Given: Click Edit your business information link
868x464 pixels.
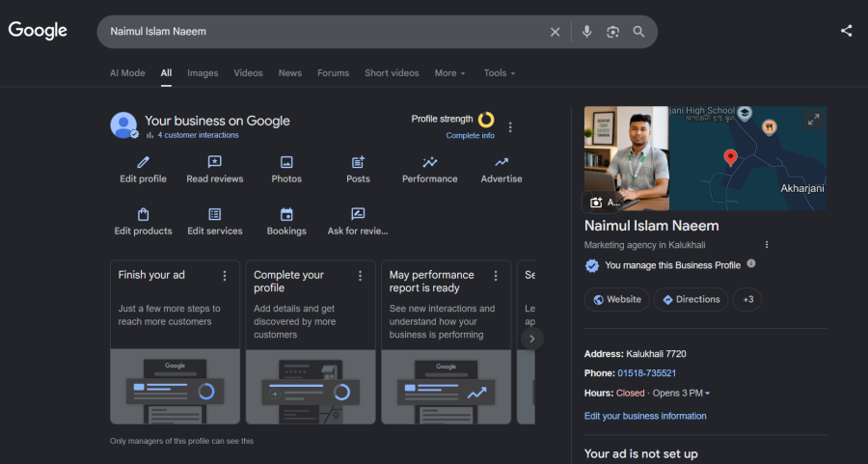Looking at the screenshot, I should tap(645, 416).
